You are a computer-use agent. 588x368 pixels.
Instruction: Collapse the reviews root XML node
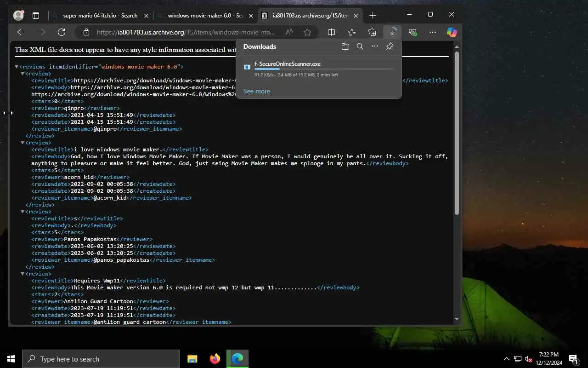[x=17, y=67]
